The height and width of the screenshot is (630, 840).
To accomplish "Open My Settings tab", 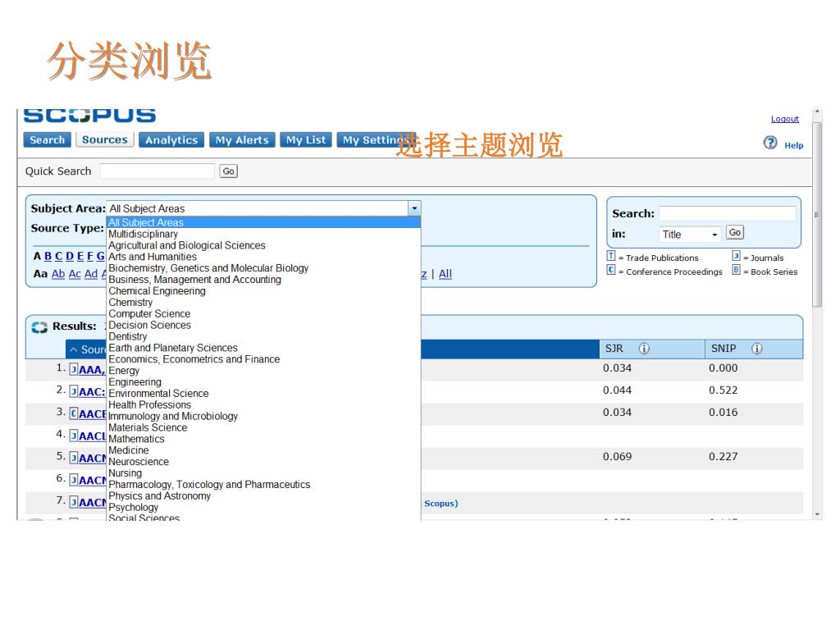I will [x=376, y=139].
